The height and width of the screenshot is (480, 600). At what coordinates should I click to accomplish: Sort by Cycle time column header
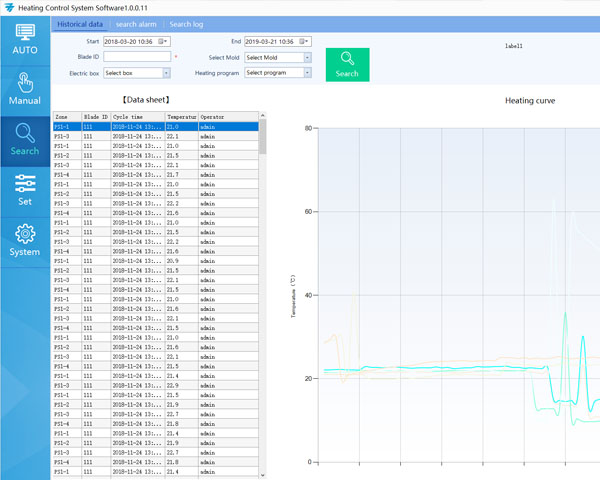[x=136, y=117]
